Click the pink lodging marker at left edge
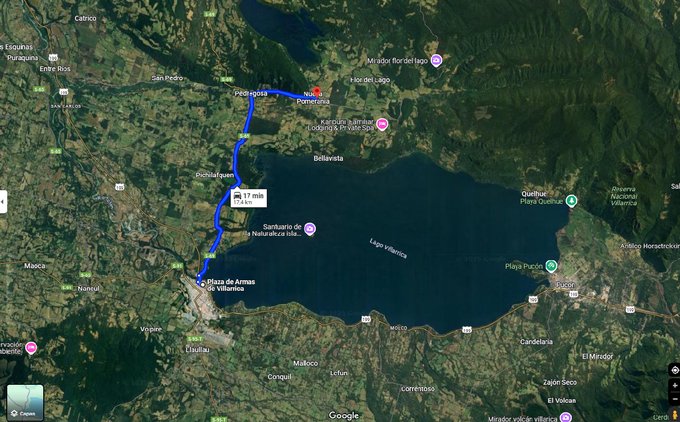This screenshot has height=422, width=680. pyautogui.click(x=31, y=348)
